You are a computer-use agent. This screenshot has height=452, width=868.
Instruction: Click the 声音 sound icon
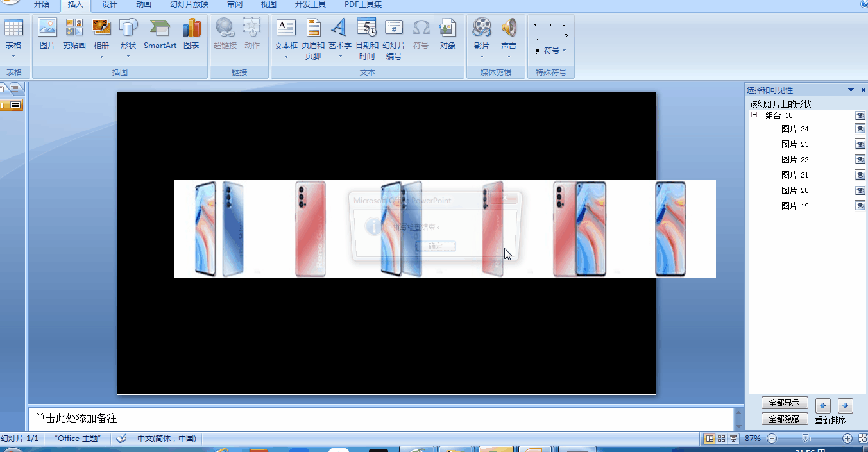pyautogui.click(x=509, y=28)
